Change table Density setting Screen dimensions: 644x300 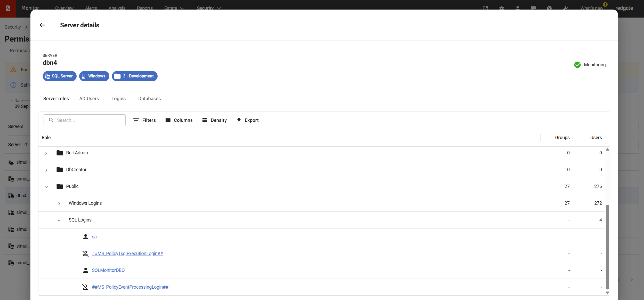(215, 120)
